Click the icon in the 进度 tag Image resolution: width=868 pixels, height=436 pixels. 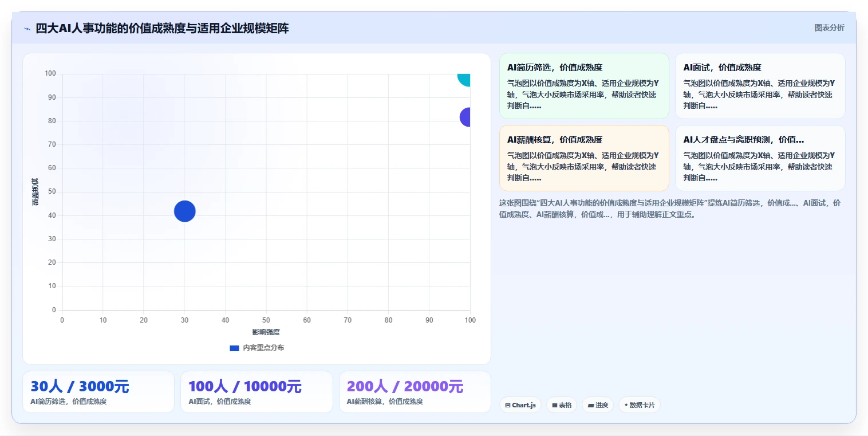point(591,405)
